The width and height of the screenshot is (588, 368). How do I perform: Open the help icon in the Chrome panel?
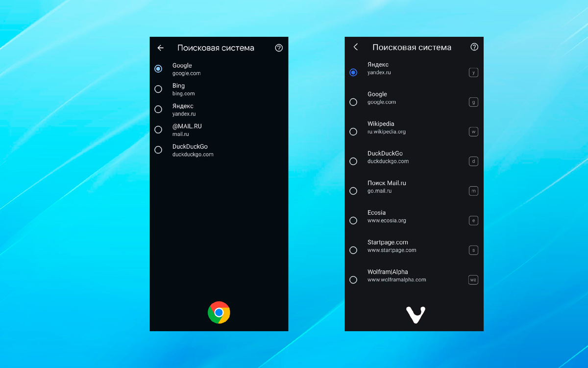279,48
